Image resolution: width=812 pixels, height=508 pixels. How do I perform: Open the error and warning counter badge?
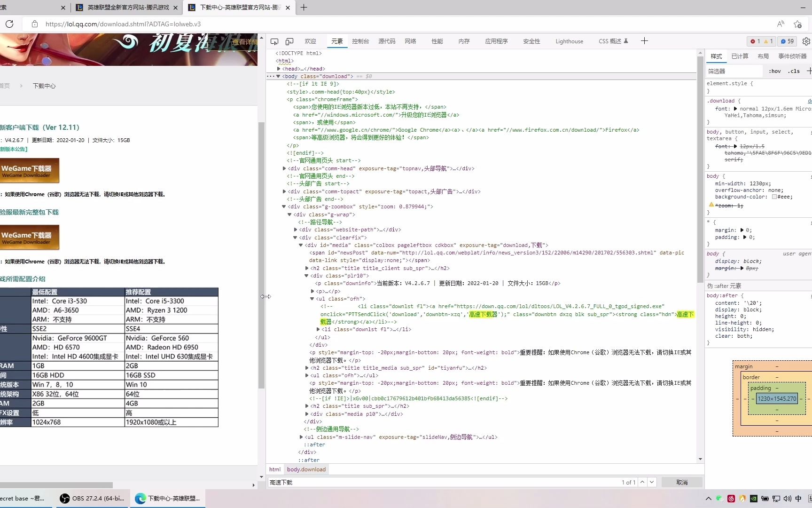point(762,41)
